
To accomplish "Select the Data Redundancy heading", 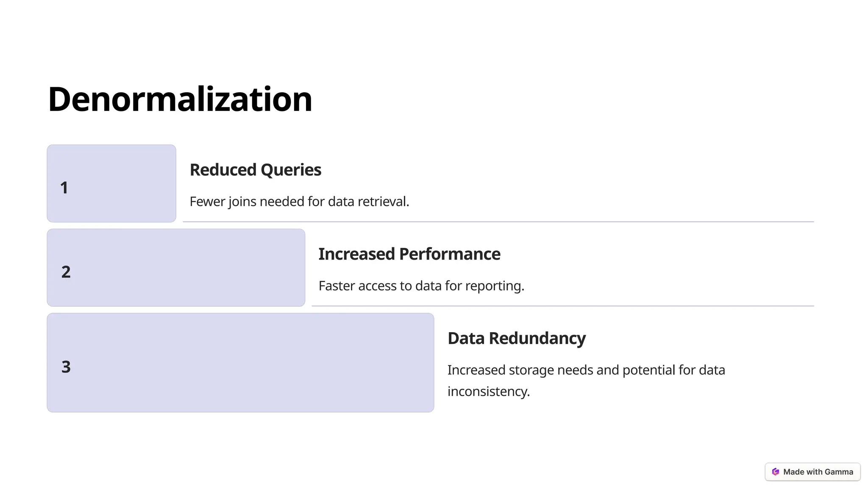I will tap(517, 338).
